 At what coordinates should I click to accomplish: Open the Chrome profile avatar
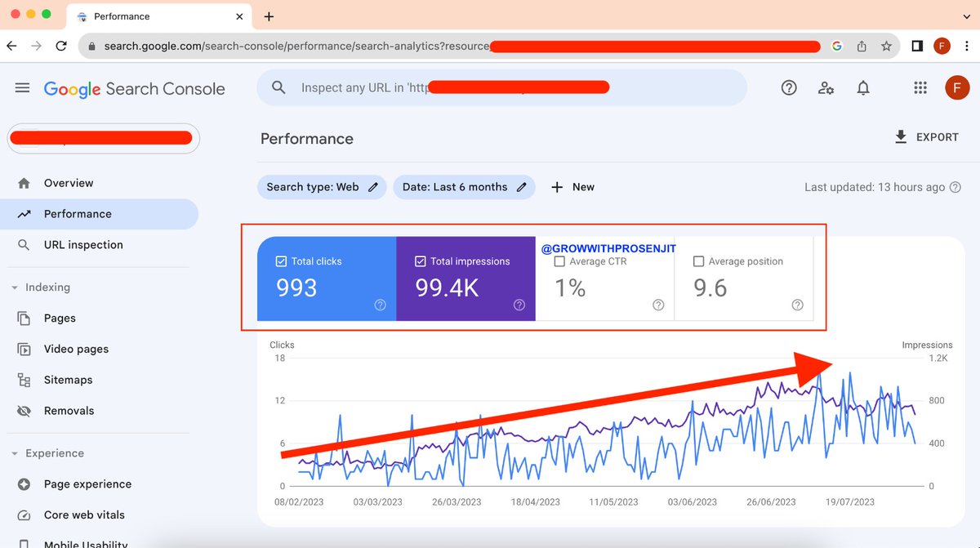click(x=942, y=47)
